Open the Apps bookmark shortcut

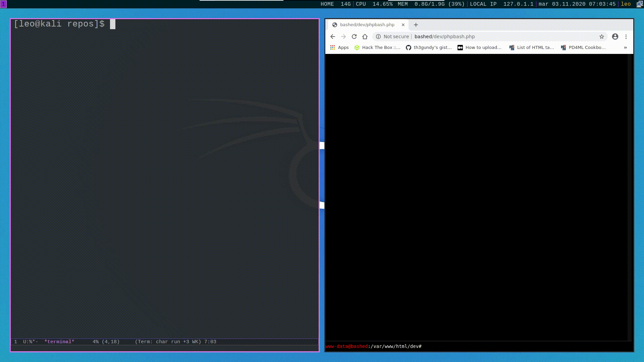click(x=339, y=48)
